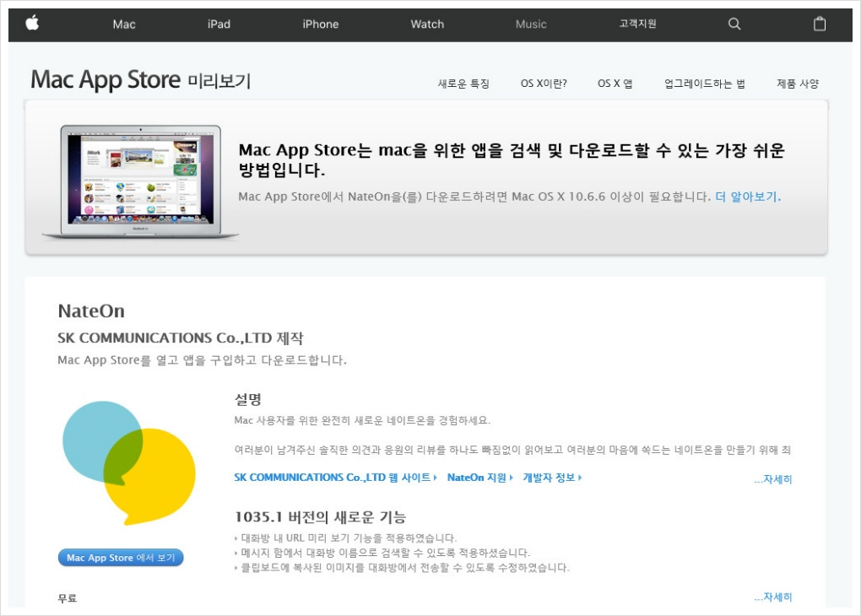Click the 무료 price label
The width and height of the screenshot is (861, 616).
[68, 598]
